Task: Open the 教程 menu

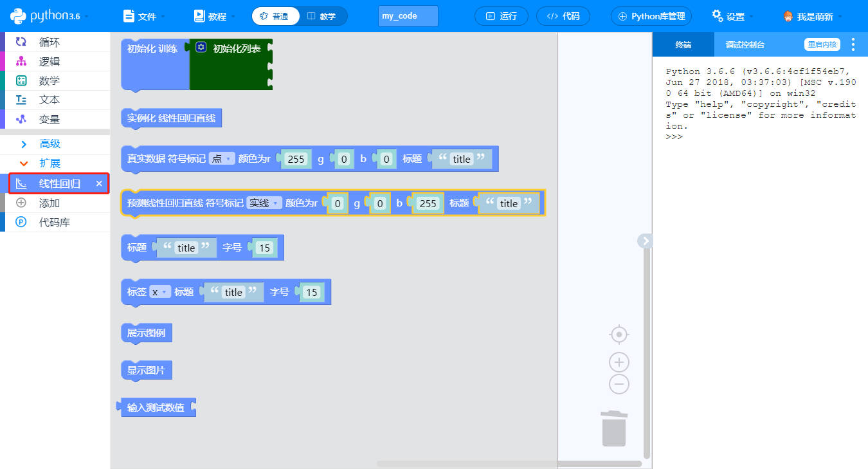Action: tap(214, 16)
